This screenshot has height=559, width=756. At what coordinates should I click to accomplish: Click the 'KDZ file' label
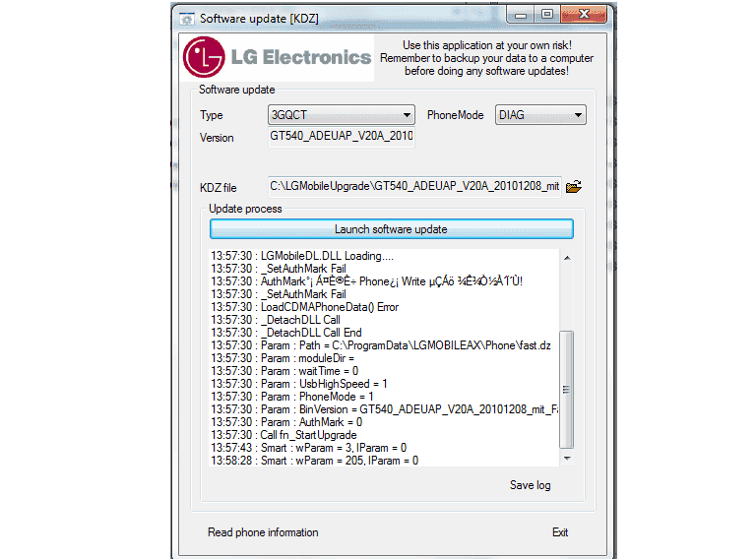coord(218,188)
